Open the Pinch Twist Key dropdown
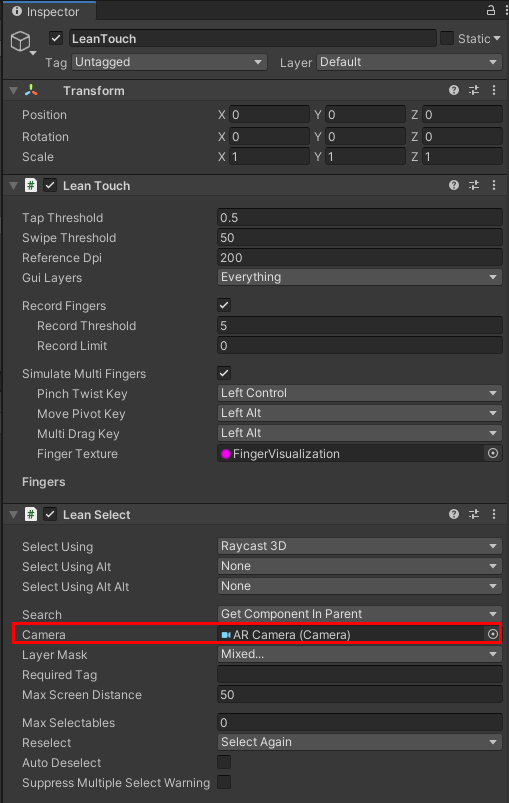The width and height of the screenshot is (509, 803). (359, 393)
